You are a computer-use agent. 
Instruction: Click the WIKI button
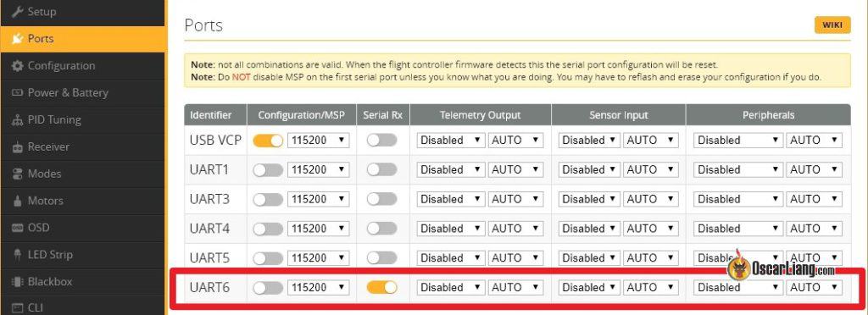pyautogui.click(x=832, y=25)
